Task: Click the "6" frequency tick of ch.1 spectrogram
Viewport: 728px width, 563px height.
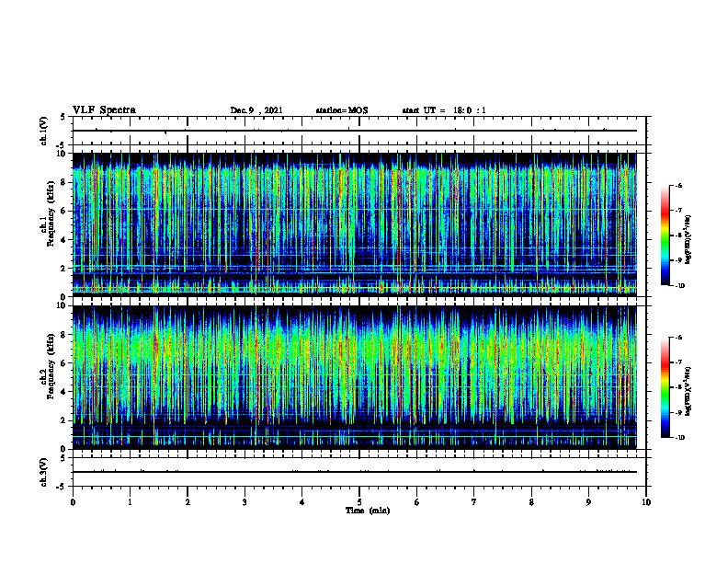Action: pyautogui.click(x=64, y=211)
